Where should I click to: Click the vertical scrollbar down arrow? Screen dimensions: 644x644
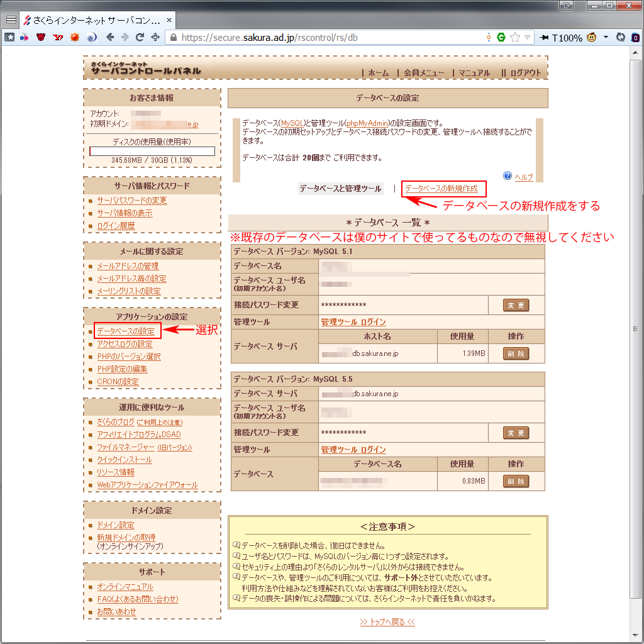635,636
